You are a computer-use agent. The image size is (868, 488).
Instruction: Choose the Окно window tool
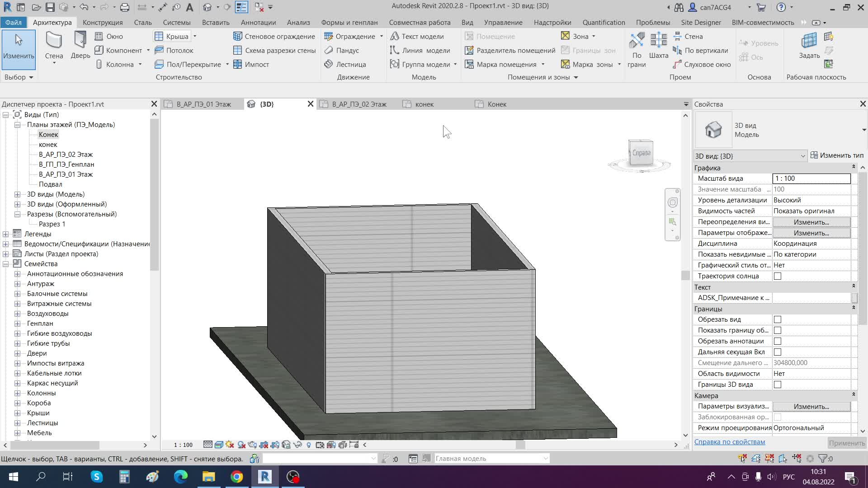[x=109, y=36]
